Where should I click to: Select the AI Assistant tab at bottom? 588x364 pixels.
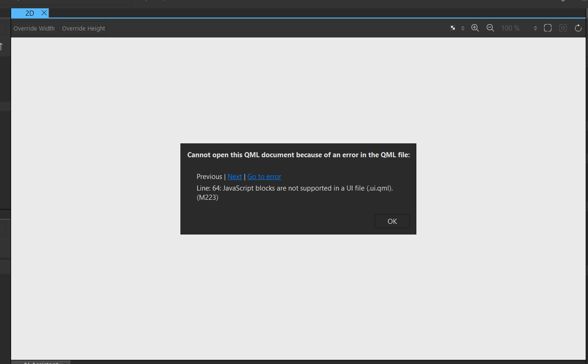[x=40, y=363]
